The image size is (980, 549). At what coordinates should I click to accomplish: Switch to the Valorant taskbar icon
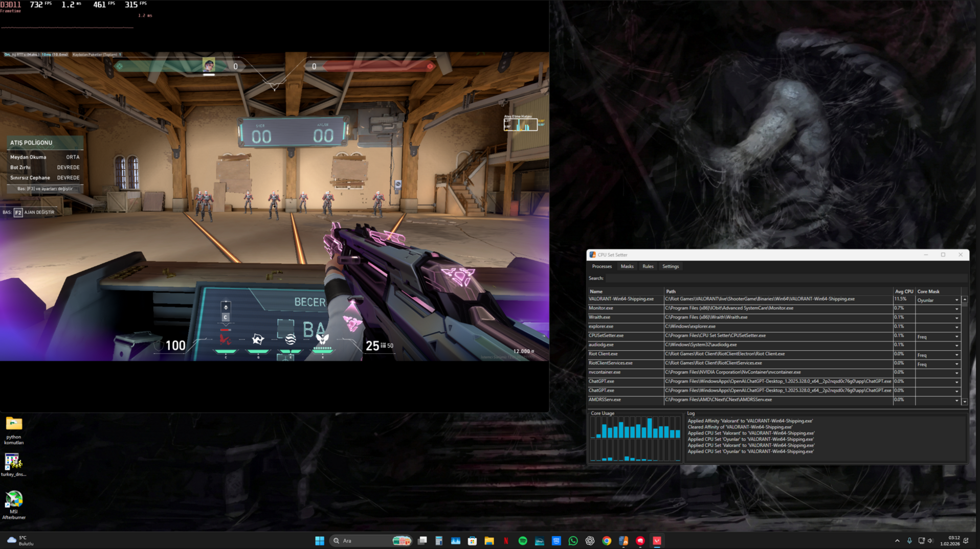[657, 541]
